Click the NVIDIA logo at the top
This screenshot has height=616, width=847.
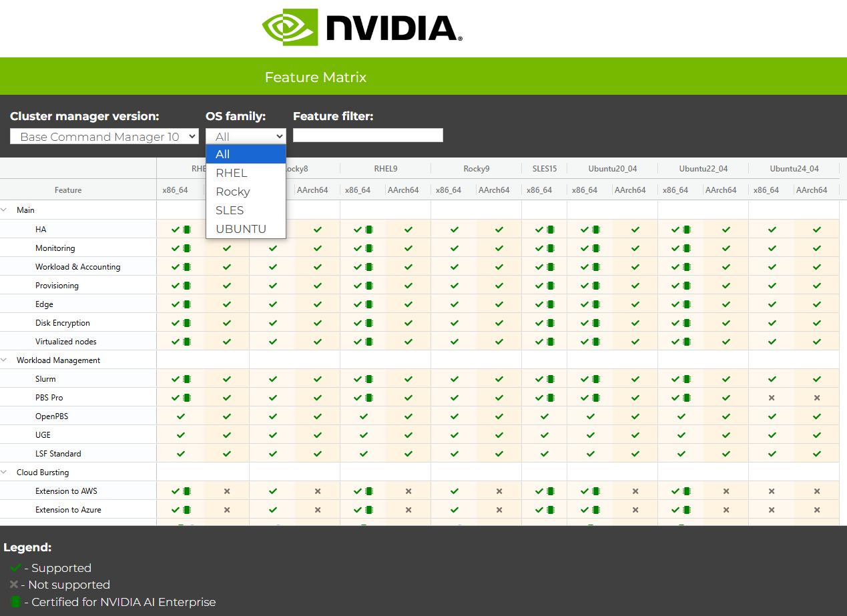click(362, 27)
